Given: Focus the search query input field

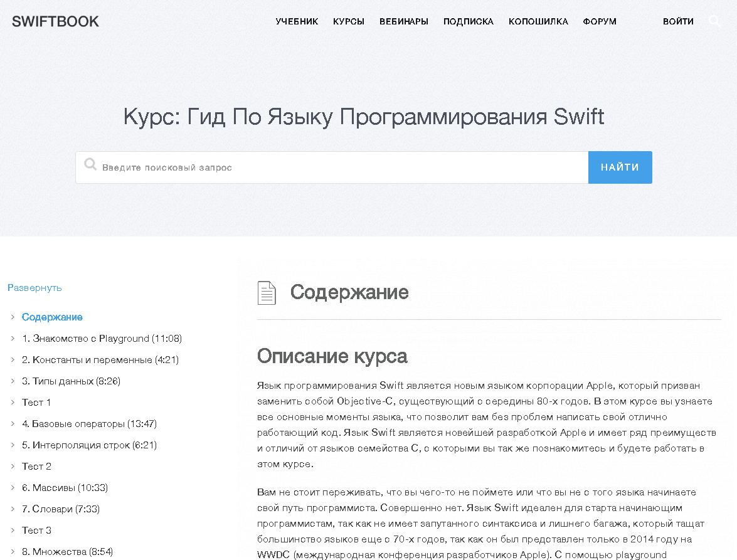Looking at the screenshot, I should (339, 167).
